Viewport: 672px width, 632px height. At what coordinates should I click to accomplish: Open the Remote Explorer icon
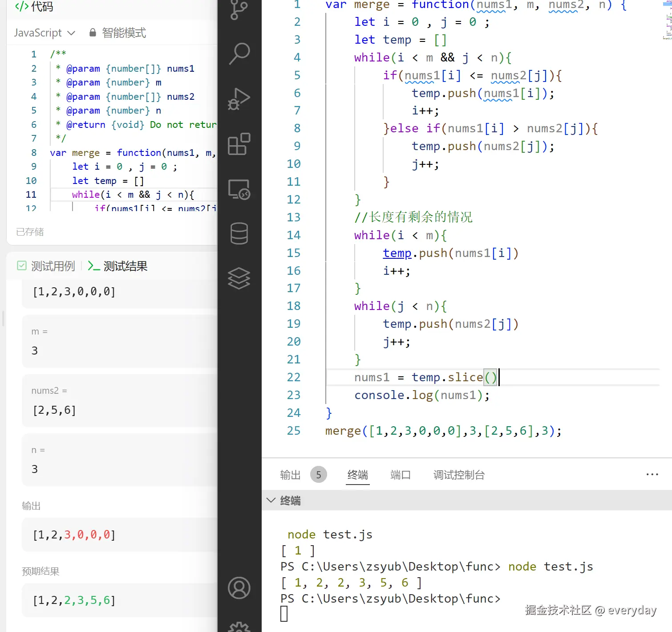(x=239, y=189)
